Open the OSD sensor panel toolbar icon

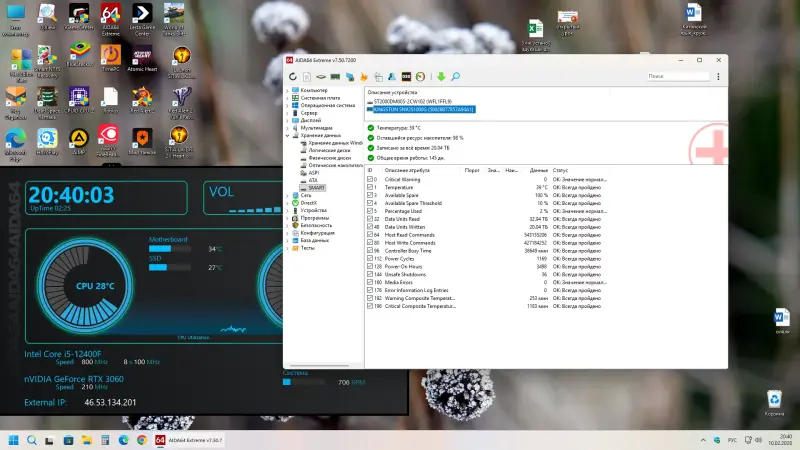[x=406, y=77]
